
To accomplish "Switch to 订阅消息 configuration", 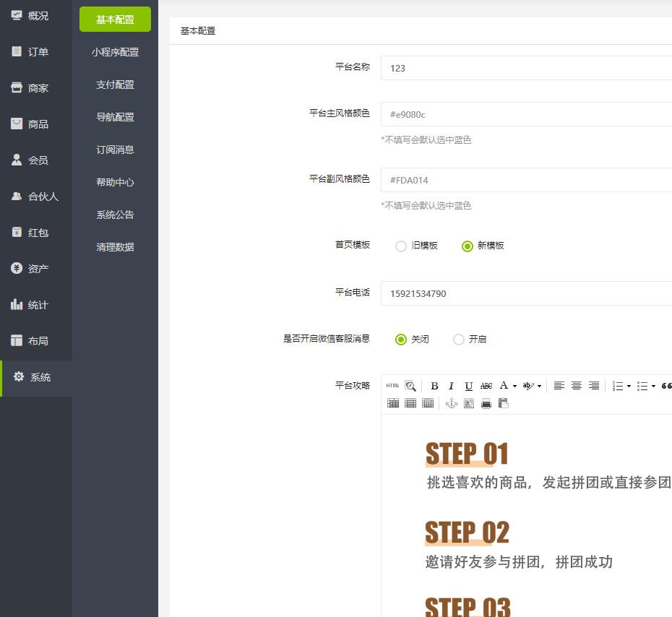I will [x=115, y=150].
